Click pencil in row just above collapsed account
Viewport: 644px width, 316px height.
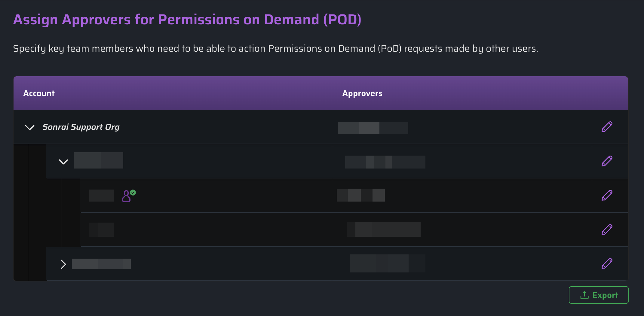[607, 229]
